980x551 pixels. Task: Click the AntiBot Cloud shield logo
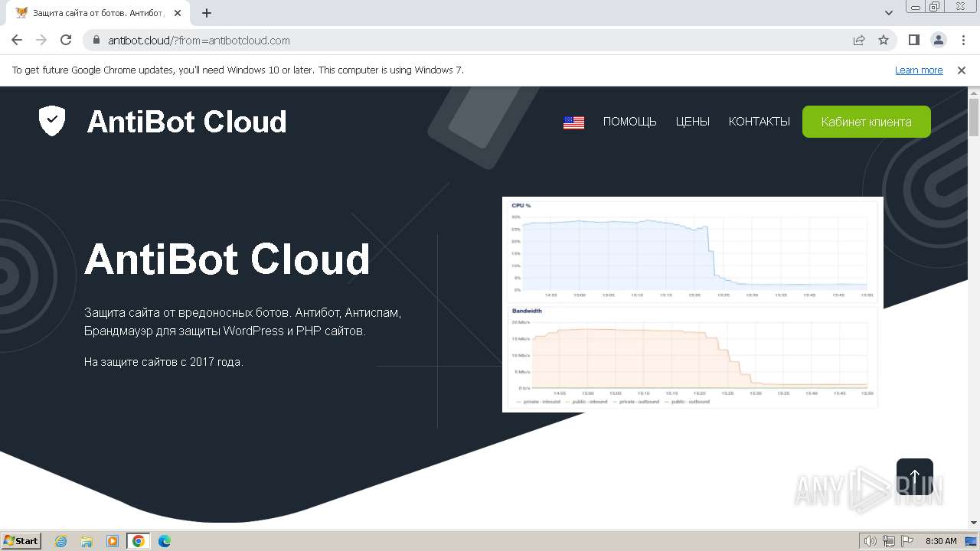tap(52, 121)
